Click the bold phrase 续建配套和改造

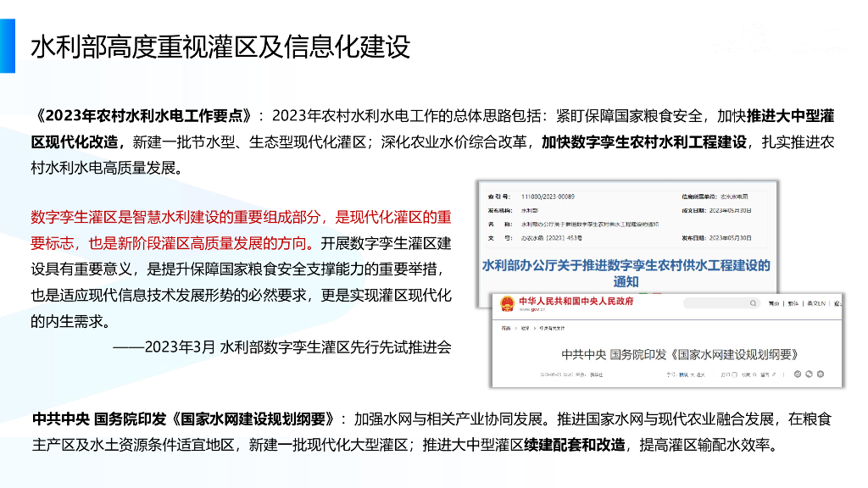574,444
